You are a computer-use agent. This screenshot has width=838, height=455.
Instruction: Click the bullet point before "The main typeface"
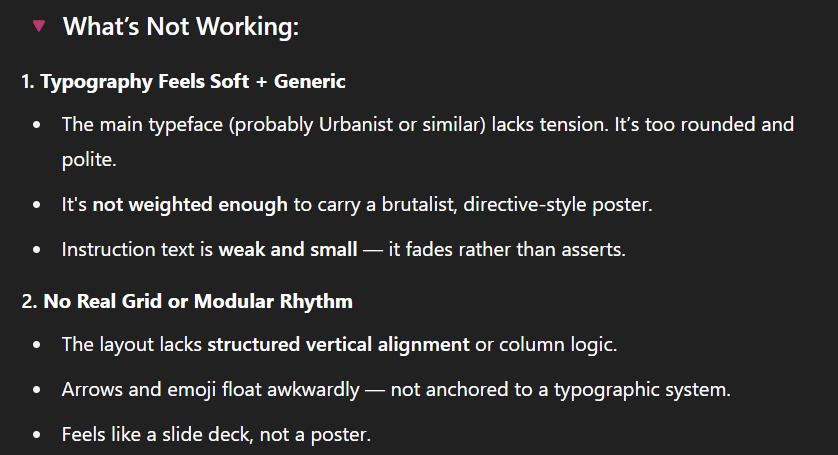[x=37, y=125]
